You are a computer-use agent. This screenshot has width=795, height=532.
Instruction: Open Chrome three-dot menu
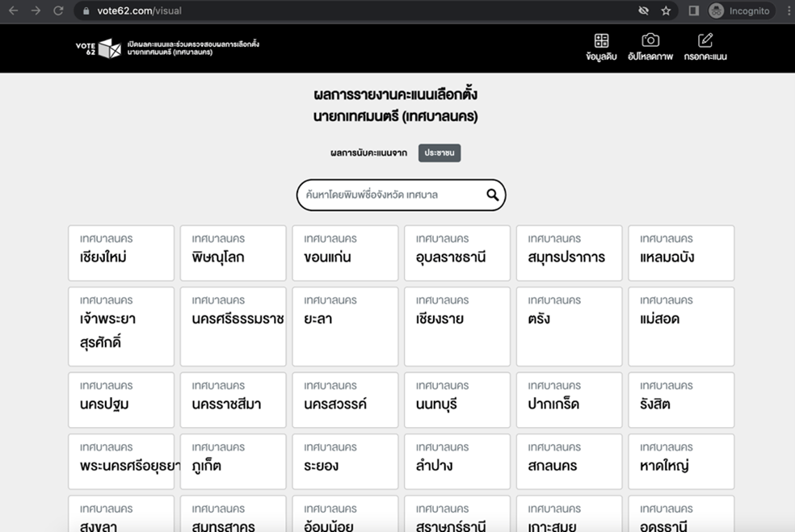point(788,10)
